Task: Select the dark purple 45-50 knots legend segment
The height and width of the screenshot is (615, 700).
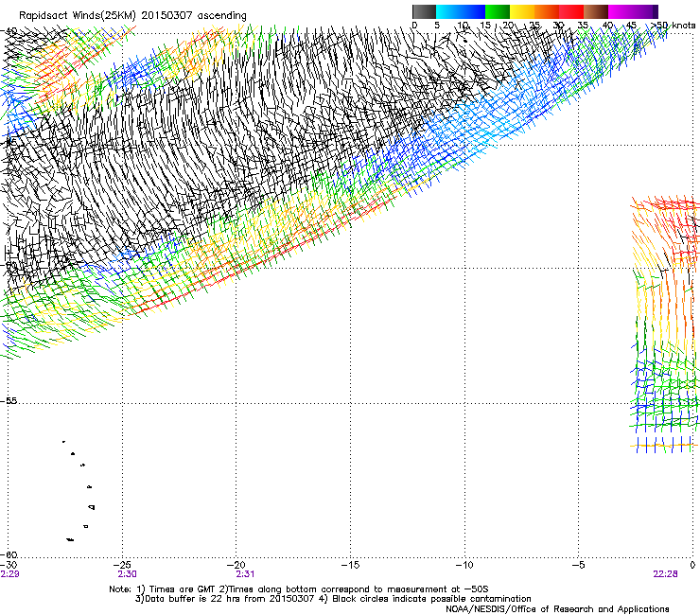Action: pos(645,11)
